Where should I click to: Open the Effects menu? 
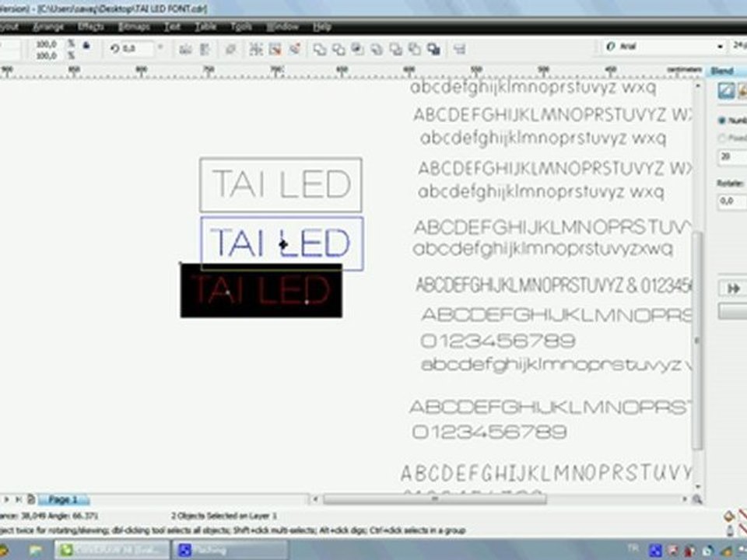coord(90,27)
